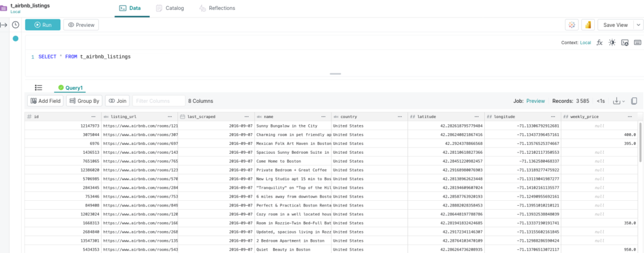Image resolution: width=644 pixels, height=253 pixels.
Task: Click the Filter Columns input field
Action: (x=158, y=100)
